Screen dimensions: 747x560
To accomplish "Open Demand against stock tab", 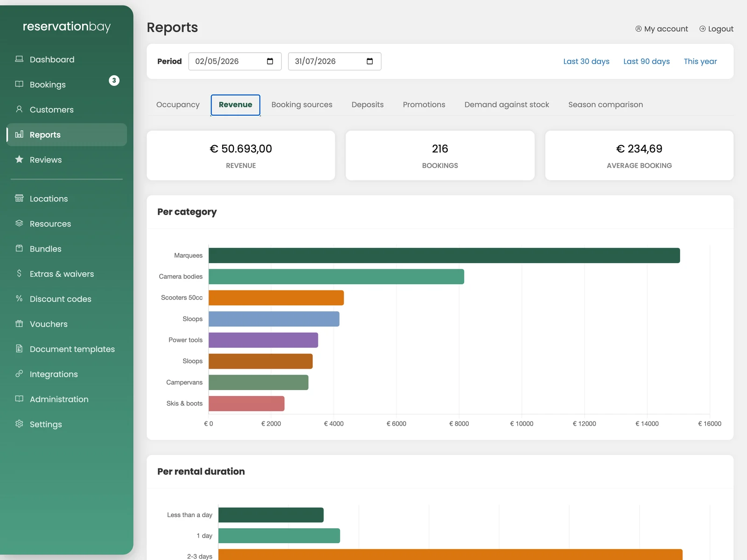I will 507,105.
